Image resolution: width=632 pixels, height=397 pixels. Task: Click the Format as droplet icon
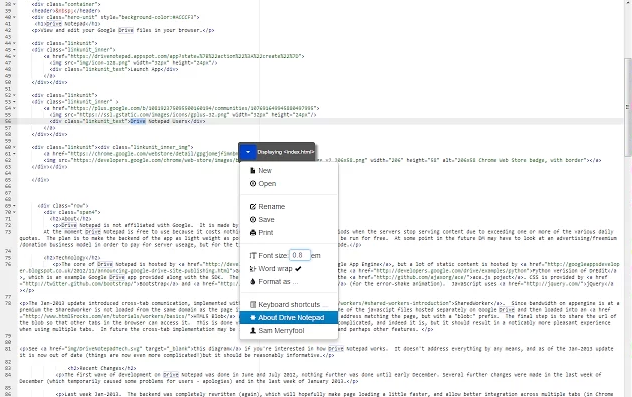point(253,281)
